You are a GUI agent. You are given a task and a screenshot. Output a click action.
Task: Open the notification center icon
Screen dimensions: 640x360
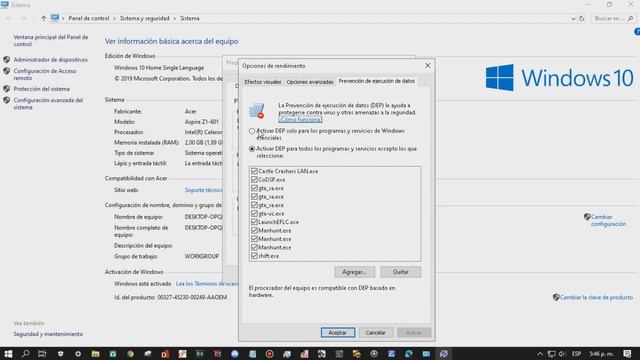627,354
